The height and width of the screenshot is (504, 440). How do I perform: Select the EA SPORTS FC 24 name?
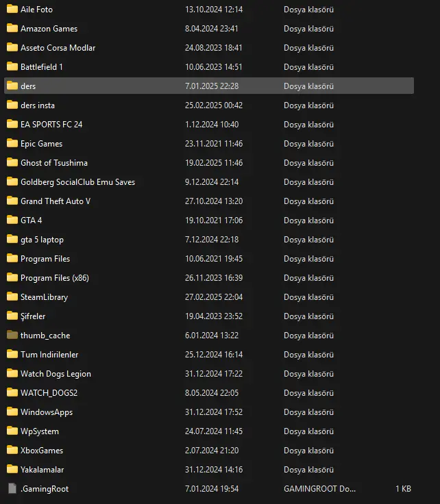51,125
